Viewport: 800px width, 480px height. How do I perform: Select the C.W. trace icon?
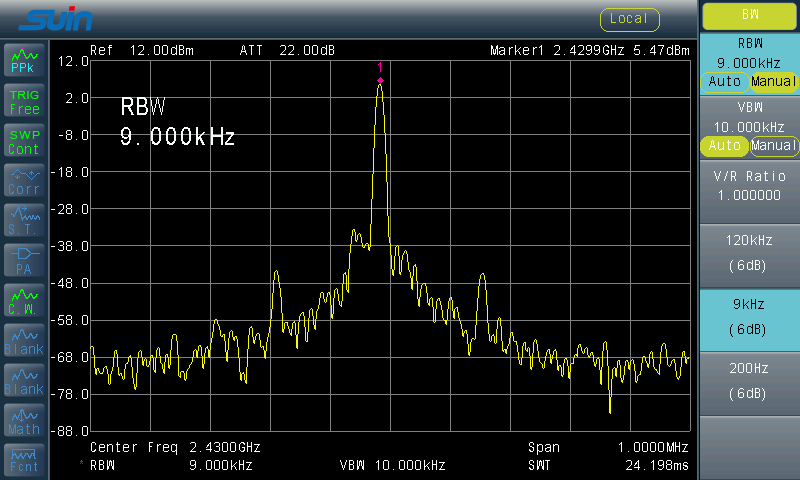[24, 301]
